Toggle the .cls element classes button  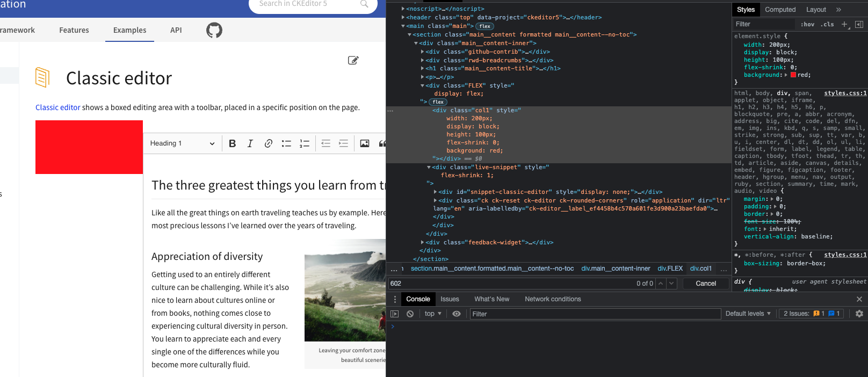coord(827,24)
